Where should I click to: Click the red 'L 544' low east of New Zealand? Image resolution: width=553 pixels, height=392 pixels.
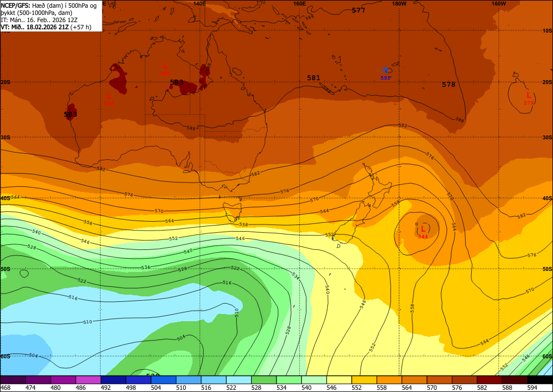(x=423, y=232)
